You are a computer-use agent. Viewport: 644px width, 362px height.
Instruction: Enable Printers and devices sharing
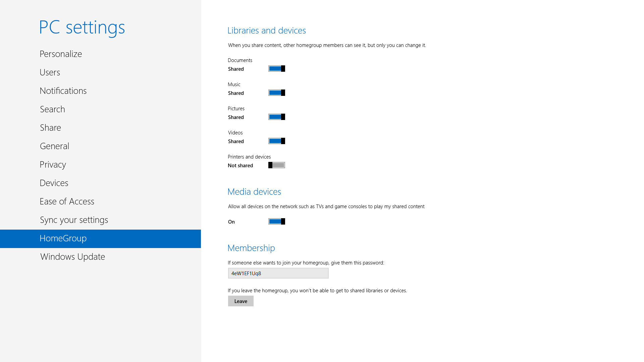point(277,165)
